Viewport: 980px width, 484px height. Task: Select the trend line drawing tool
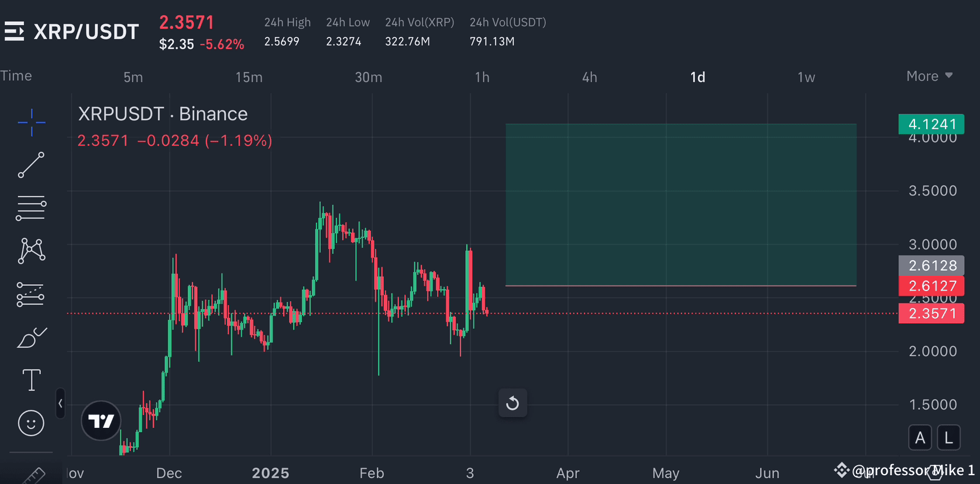pyautogui.click(x=31, y=165)
